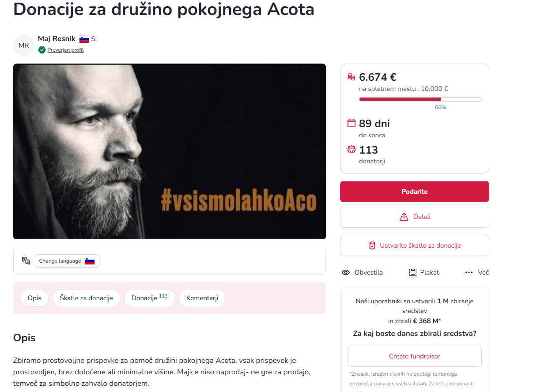Go to the Komentarji tab
This screenshot has width=533, height=392.
[x=202, y=298]
